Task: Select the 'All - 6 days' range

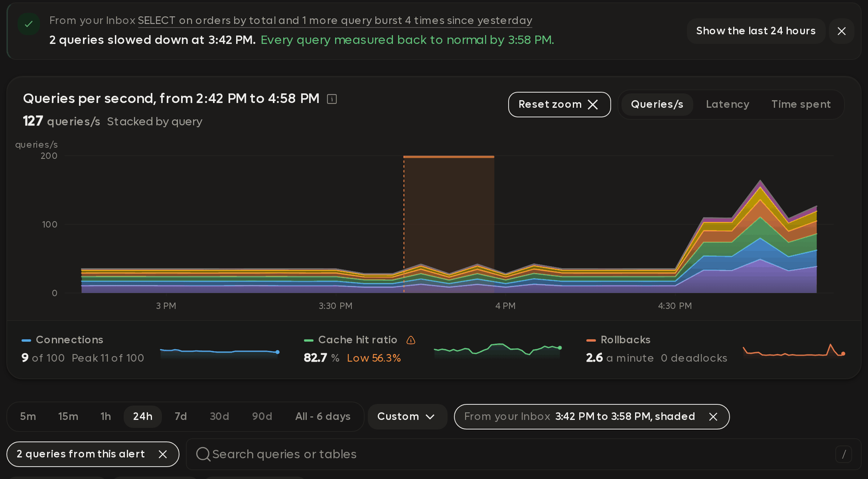Action: pyautogui.click(x=323, y=417)
